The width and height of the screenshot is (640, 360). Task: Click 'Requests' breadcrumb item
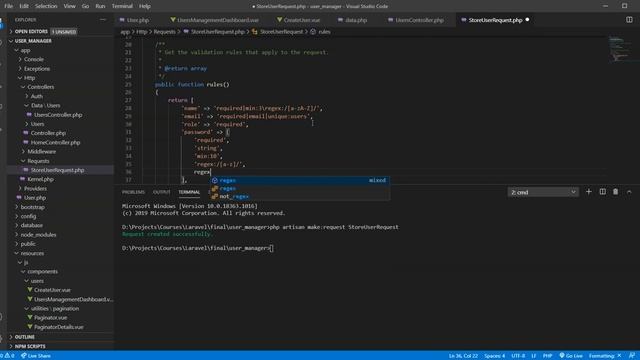click(x=164, y=31)
